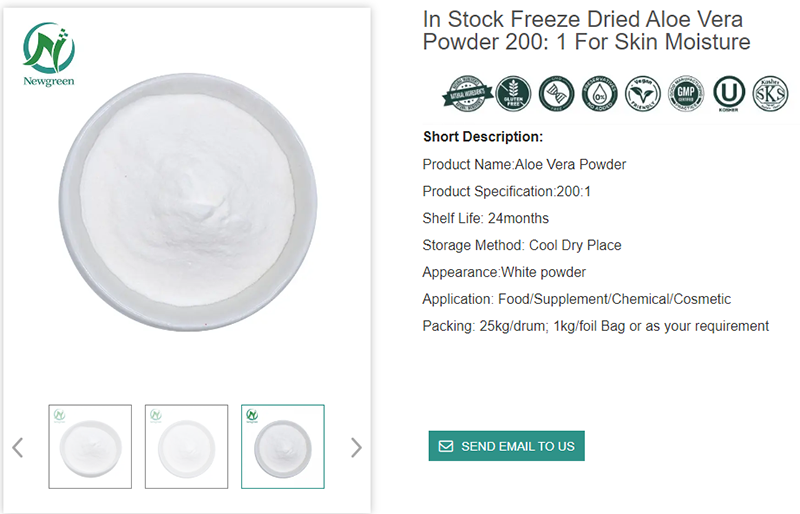Image resolution: width=800 pixels, height=514 pixels.
Task: Click the Newgreen logo
Action: (49, 55)
